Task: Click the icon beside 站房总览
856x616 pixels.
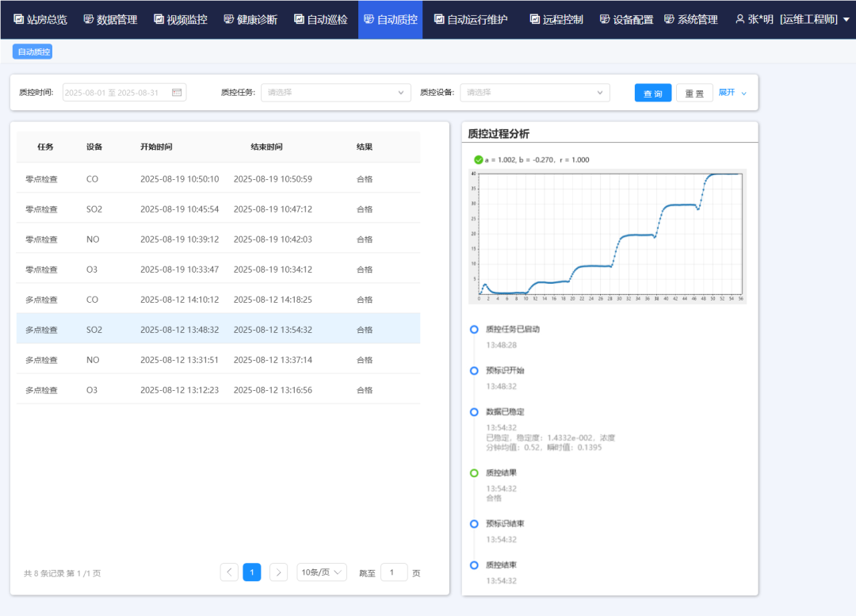Action: point(18,19)
